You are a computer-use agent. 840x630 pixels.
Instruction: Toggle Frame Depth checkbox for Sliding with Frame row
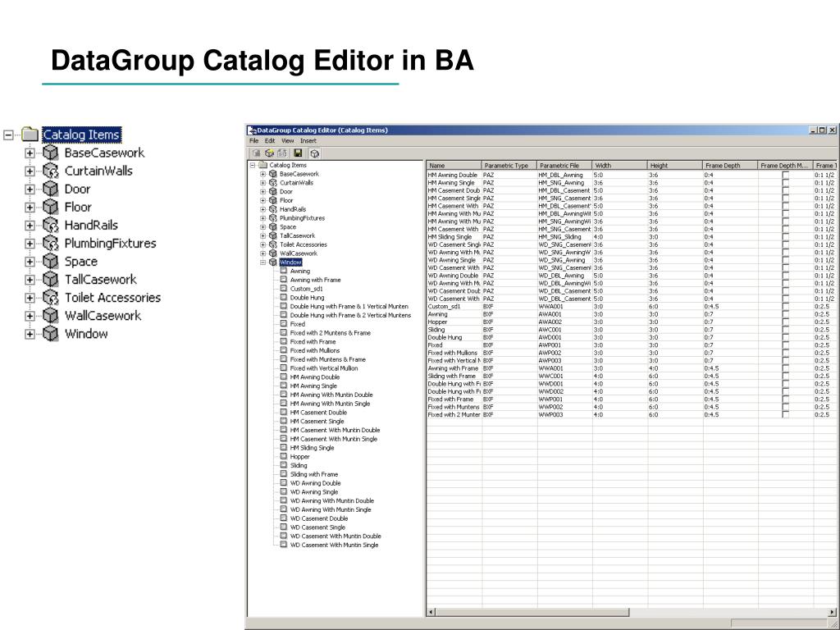coord(785,376)
